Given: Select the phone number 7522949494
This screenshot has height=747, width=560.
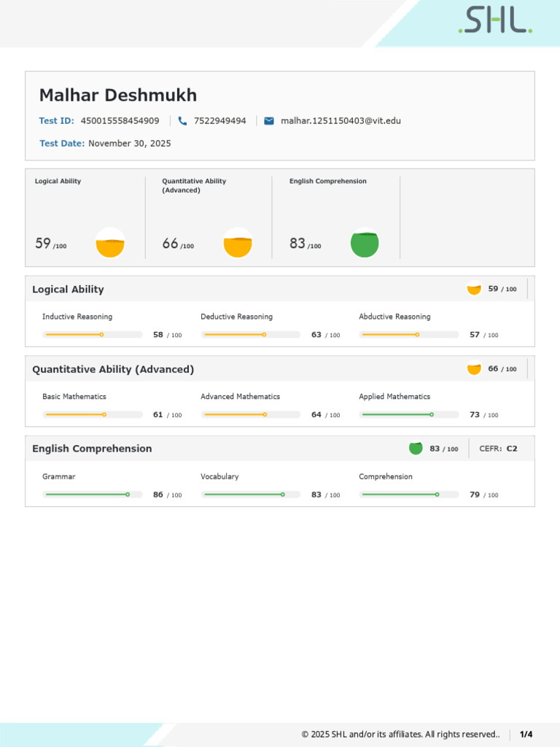Looking at the screenshot, I should tap(220, 121).
